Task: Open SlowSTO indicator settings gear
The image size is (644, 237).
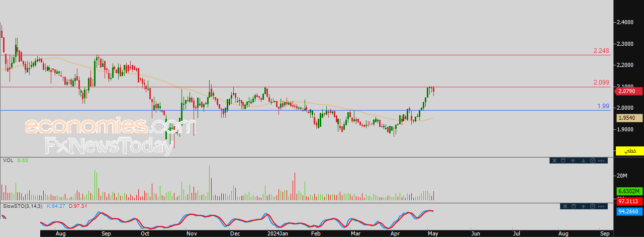Action: [x=593, y=206]
